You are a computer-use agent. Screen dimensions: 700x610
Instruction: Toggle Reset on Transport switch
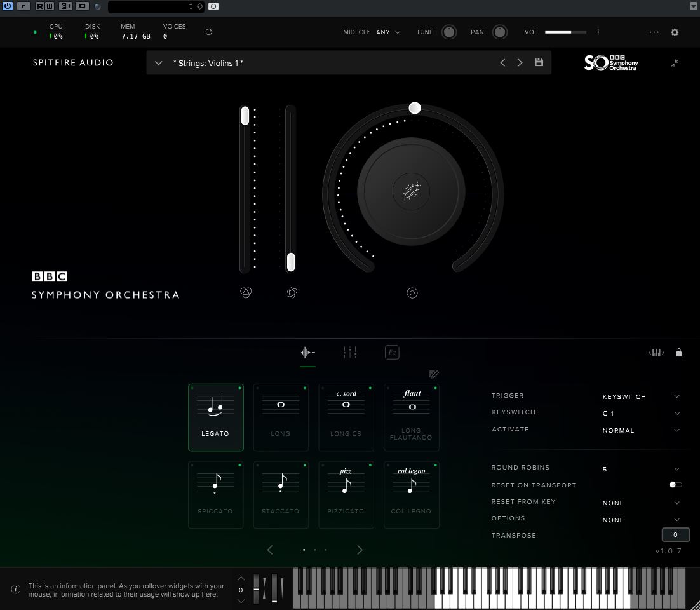(673, 484)
